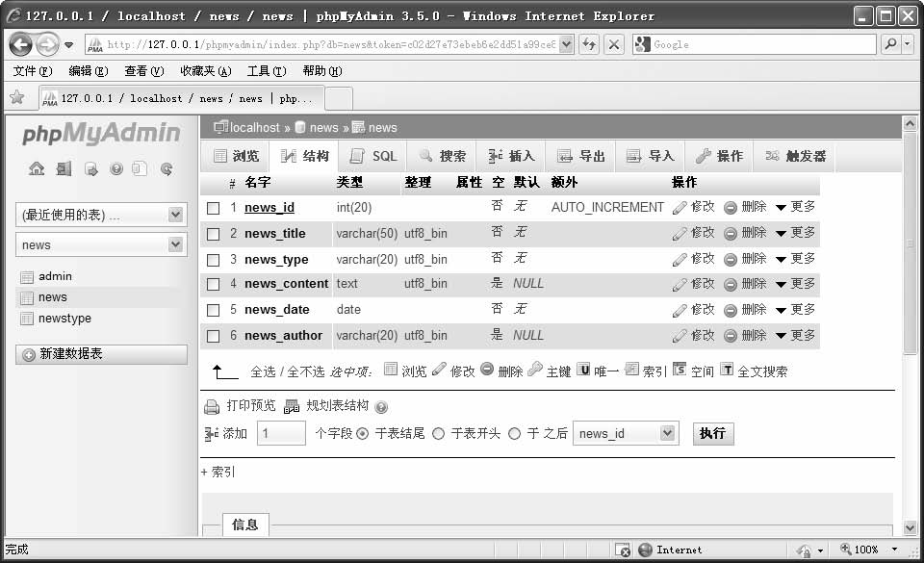Click the scrollbar up arrow of the main frame
The image size is (924, 563).
pos(910,124)
